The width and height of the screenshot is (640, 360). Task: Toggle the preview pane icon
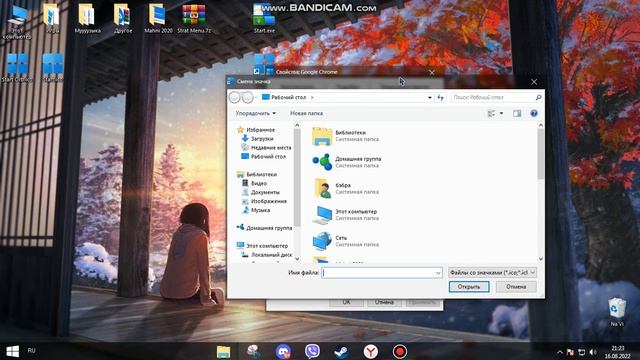517,113
